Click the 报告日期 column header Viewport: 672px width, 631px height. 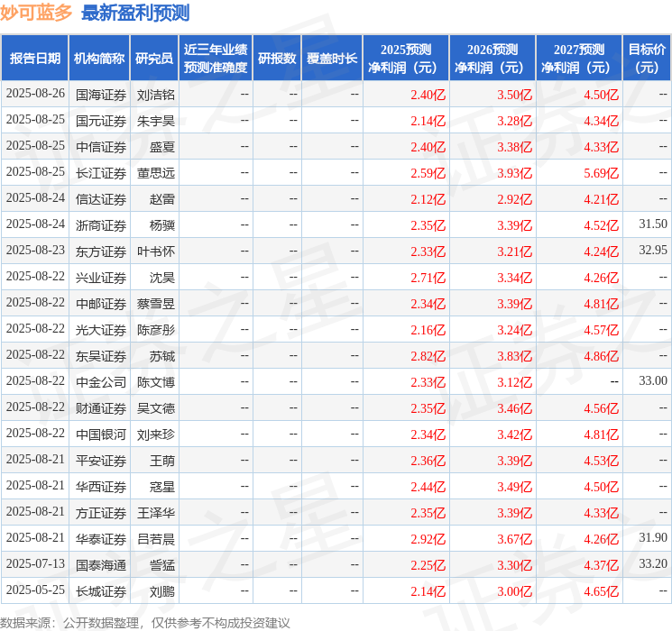[x=34, y=59]
